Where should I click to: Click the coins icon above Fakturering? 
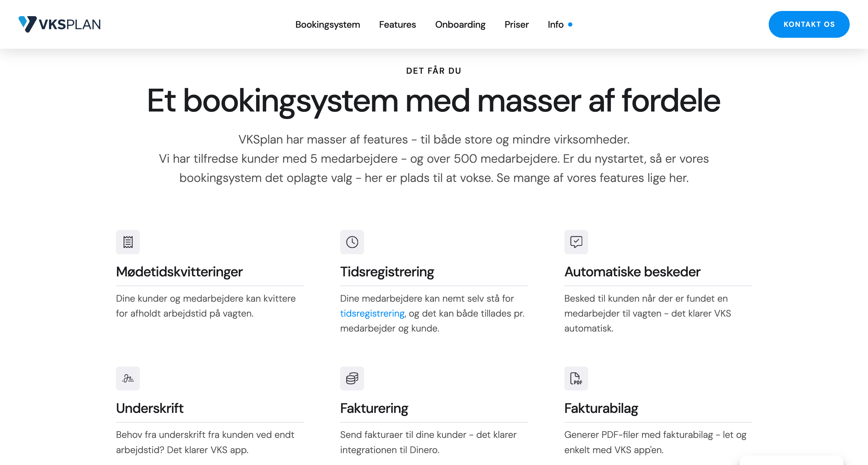352,378
